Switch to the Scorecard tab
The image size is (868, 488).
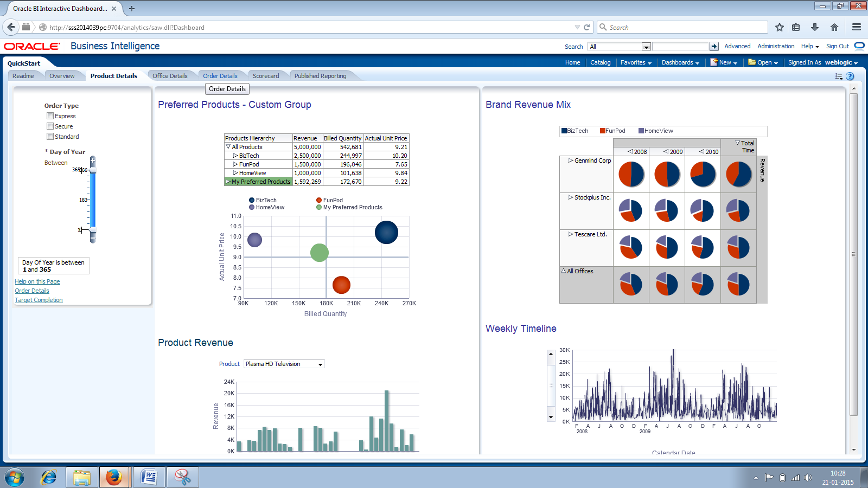coord(266,76)
